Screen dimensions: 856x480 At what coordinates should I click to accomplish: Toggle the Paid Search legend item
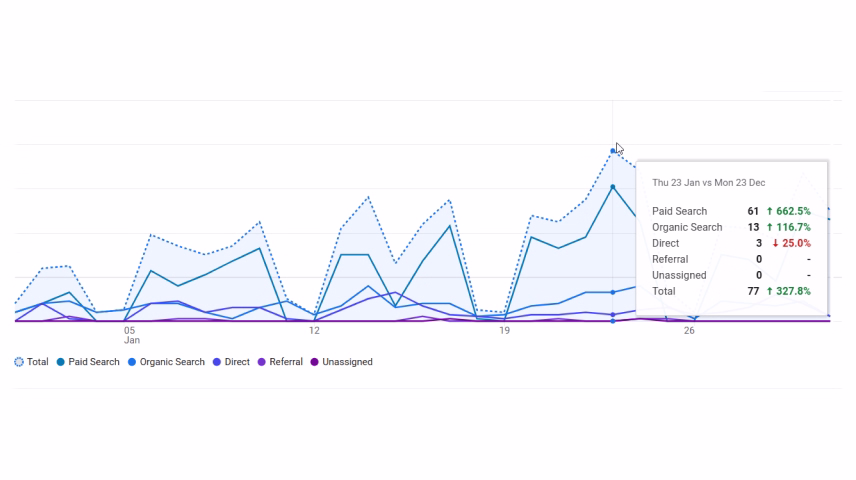click(x=88, y=362)
